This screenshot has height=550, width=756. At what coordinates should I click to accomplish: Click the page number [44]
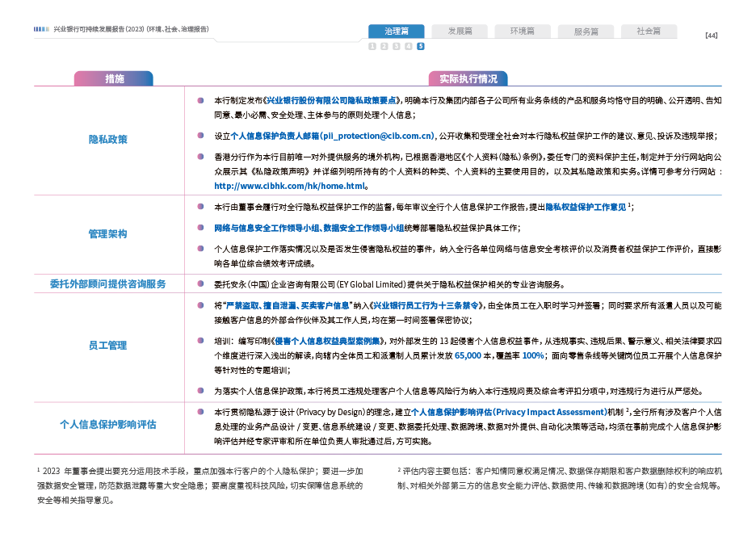[711, 36]
